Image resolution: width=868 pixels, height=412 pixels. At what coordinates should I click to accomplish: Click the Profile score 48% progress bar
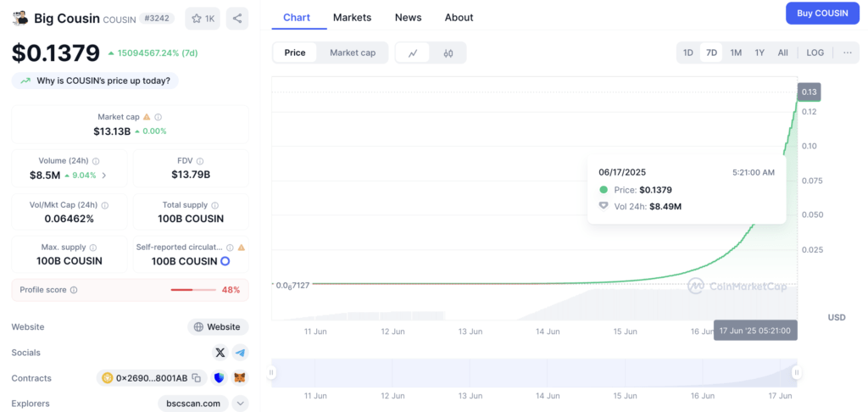pos(193,290)
